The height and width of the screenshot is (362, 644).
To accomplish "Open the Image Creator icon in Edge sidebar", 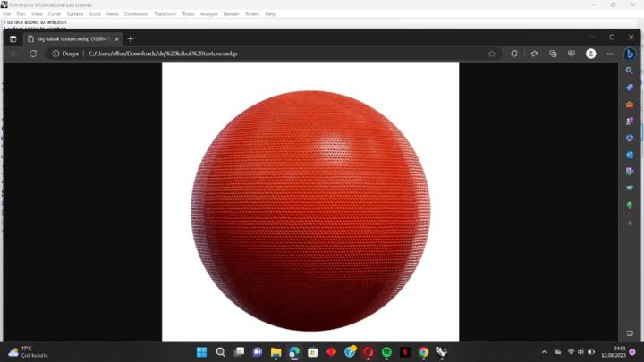I will tap(629, 171).
